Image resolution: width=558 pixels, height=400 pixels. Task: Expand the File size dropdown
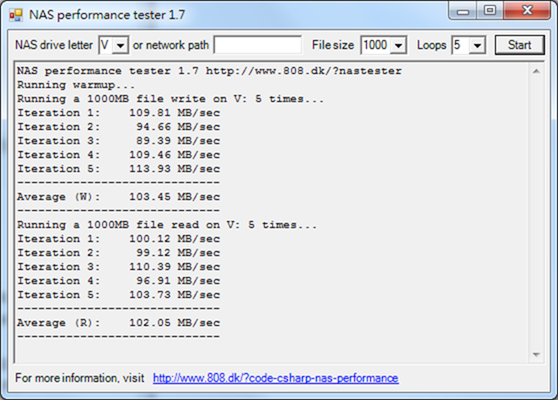pyautogui.click(x=398, y=45)
